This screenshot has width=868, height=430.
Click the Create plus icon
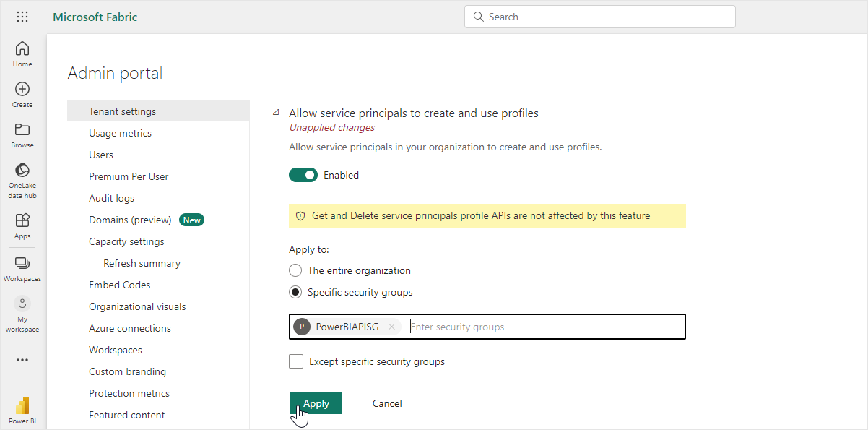tap(22, 95)
